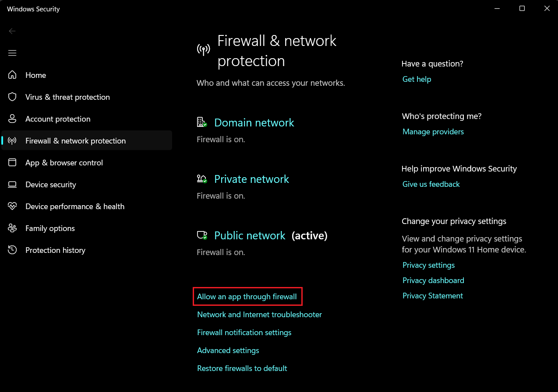Image resolution: width=558 pixels, height=392 pixels.
Task: Open Domain network settings
Action: point(254,123)
